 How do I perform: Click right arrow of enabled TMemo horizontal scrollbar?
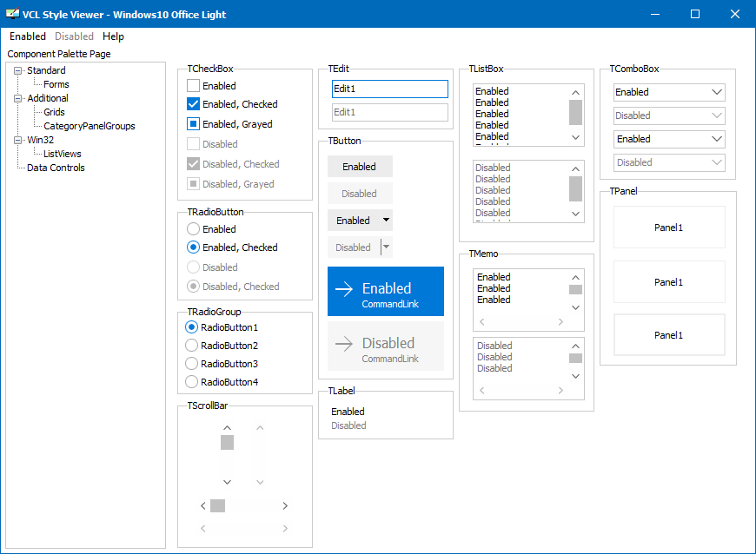tap(560, 322)
